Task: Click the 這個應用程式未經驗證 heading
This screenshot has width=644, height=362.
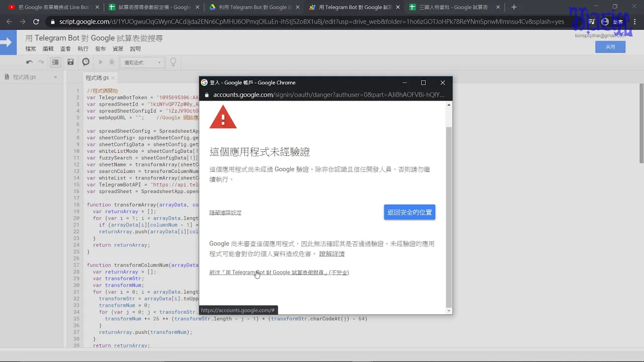Action: click(x=260, y=152)
